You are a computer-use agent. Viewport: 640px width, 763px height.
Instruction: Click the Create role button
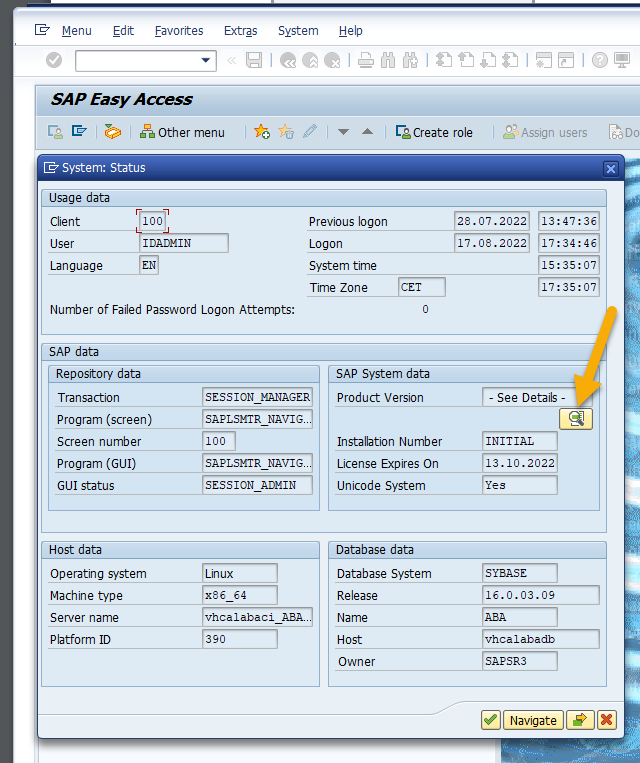(x=434, y=132)
